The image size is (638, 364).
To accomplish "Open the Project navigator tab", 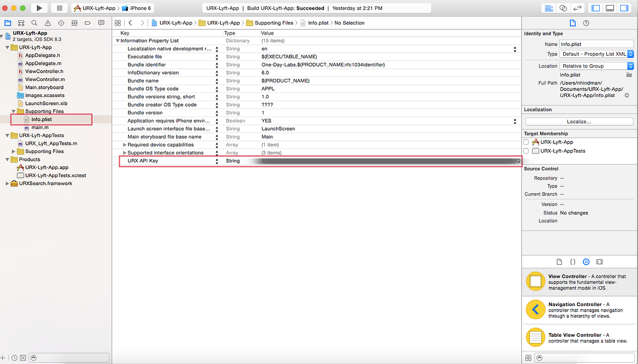I will (7, 23).
